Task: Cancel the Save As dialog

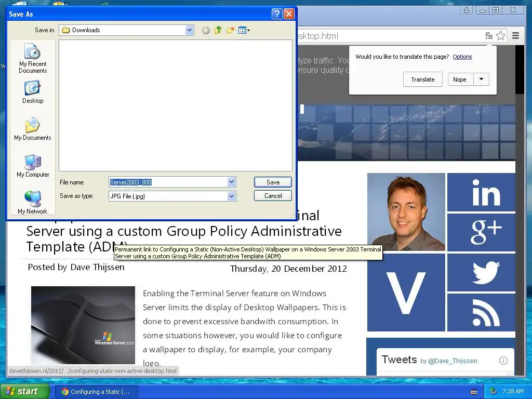Action: tap(273, 196)
